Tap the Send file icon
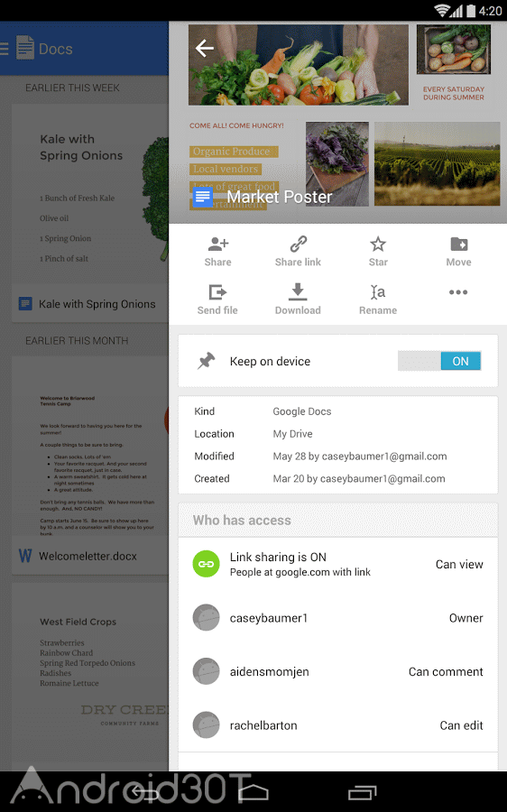 pyautogui.click(x=217, y=292)
